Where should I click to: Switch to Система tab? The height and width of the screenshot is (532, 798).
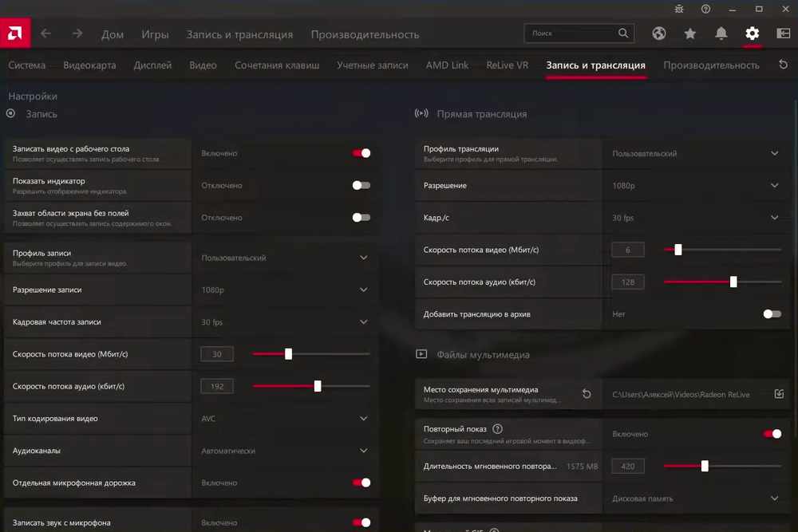27,65
